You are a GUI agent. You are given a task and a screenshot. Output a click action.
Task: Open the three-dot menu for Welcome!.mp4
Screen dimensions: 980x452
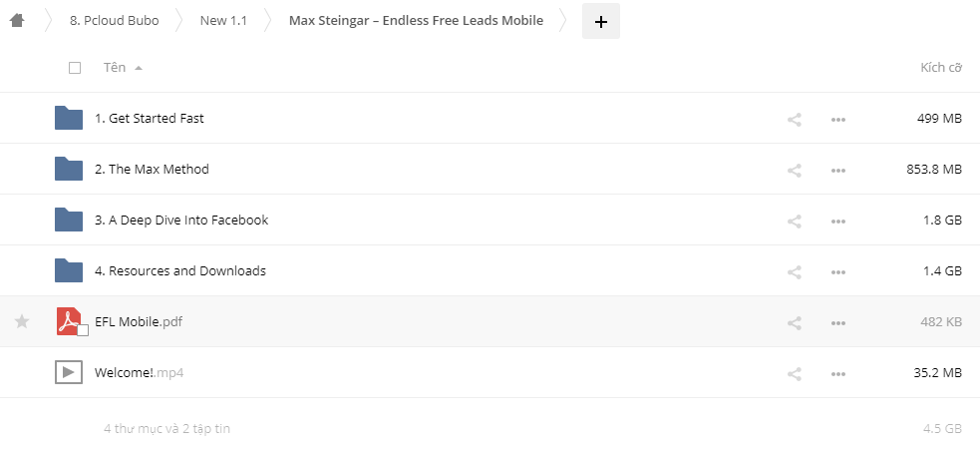838,374
